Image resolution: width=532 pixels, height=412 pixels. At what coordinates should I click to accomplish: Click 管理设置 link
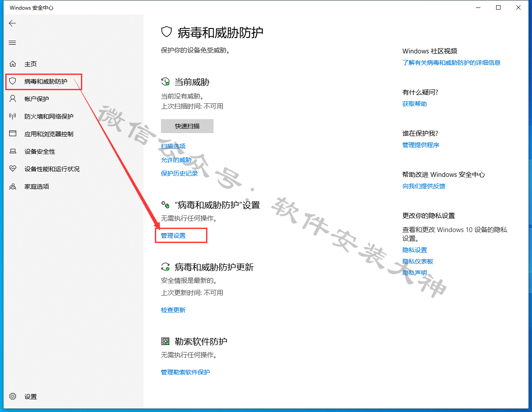click(x=173, y=236)
